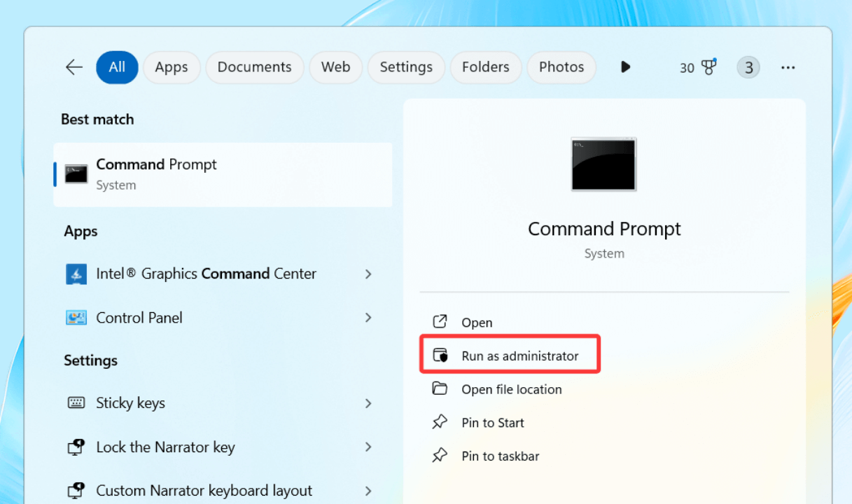Launch Intel Graphics Command Center
Screen dimensions: 852x504
[x=205, y=274]
